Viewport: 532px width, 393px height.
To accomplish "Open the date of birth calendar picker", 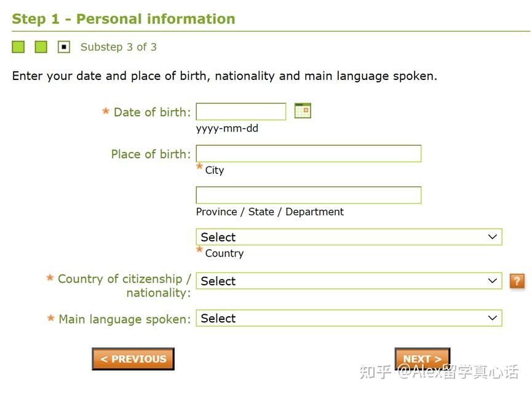I will 303,111.
